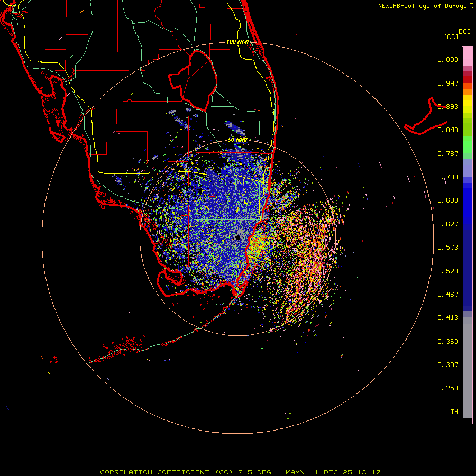Click the 0.253 legend value
This screenshot has width=476, height=476.
(x=448, y=388)
